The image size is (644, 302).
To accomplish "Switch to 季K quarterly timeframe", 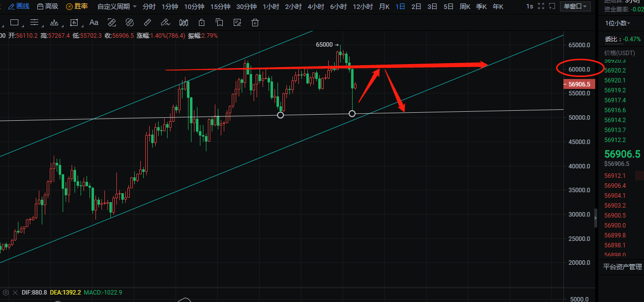I will coord(481,6).
